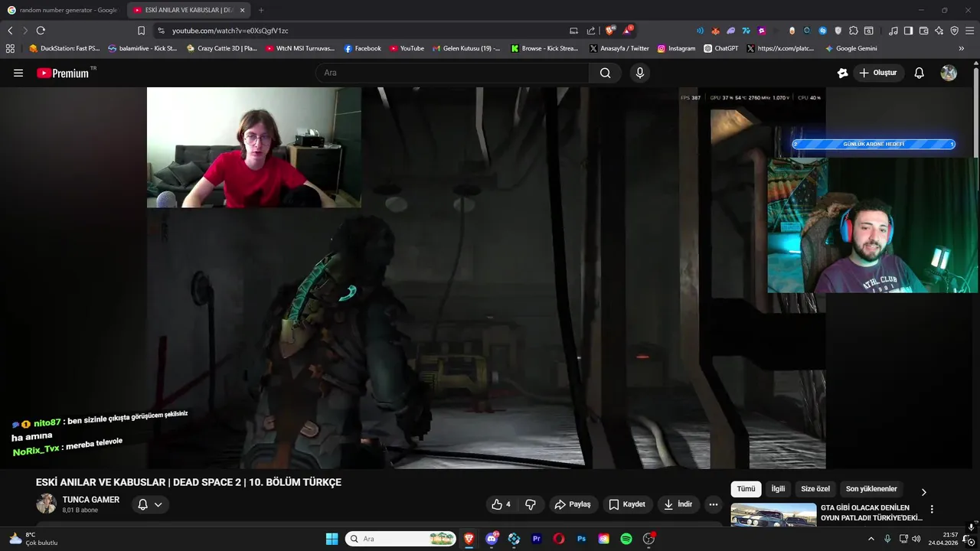Open the Brave Leo AI sparkle icon
The image size is (980, 551).
click(939, 31)
